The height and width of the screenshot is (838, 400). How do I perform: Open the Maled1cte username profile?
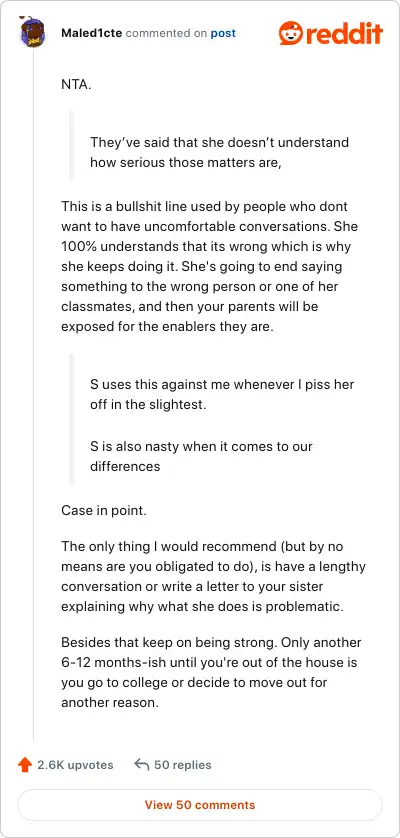click(91, 33)
